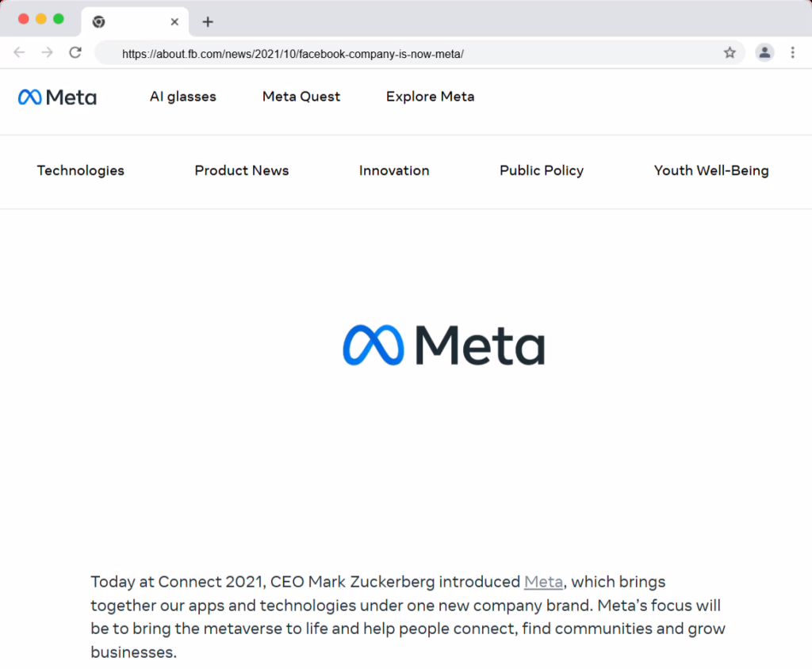
Task: Click the browser back arrow
Action: (x=19, y=52)
